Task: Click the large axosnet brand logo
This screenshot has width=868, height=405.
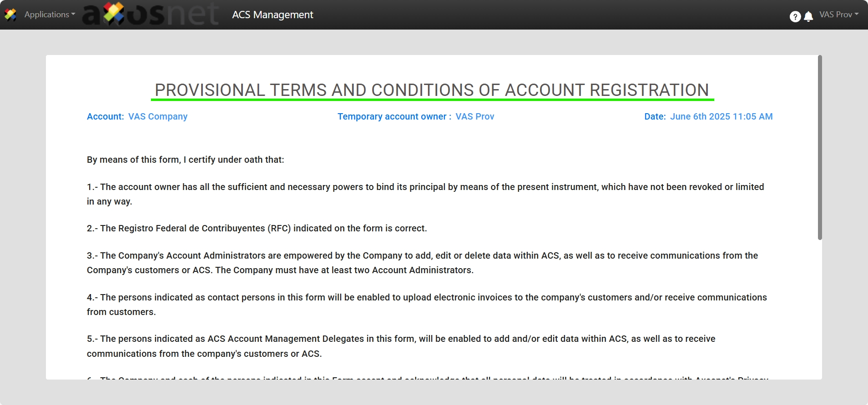Action: [150, 15]
